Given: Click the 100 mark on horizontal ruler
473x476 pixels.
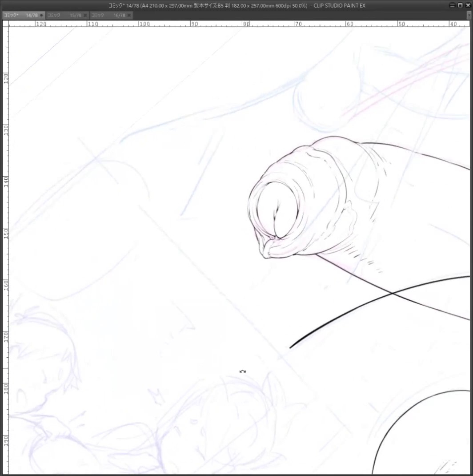Looking at the screenshot, I should click(x=144, y=24).
